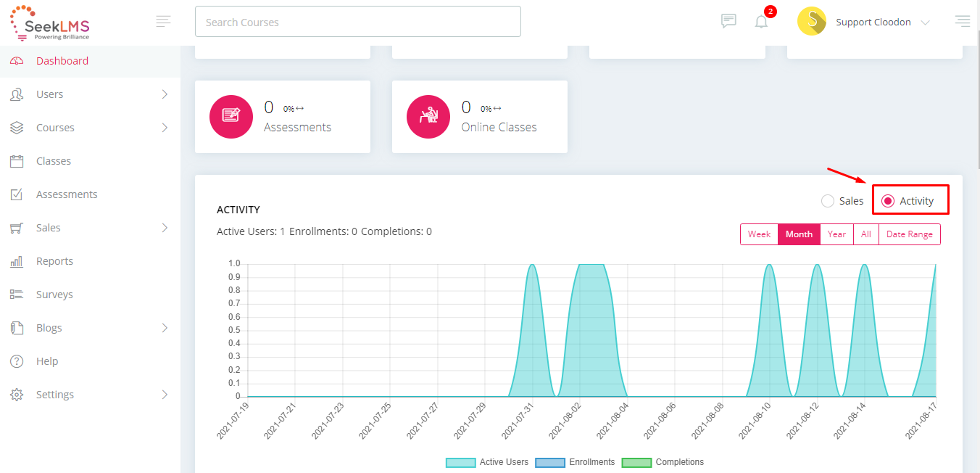This screenshot has height=473, width=980.
Task: Click the SeekLMS logo
Action: (50, 23)
